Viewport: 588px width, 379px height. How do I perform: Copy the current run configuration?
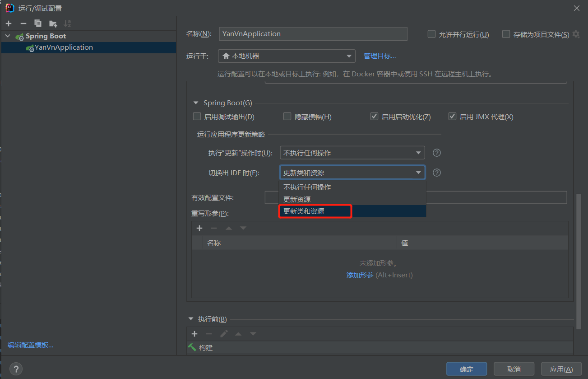pyautogui.click(x=38, y=23)
